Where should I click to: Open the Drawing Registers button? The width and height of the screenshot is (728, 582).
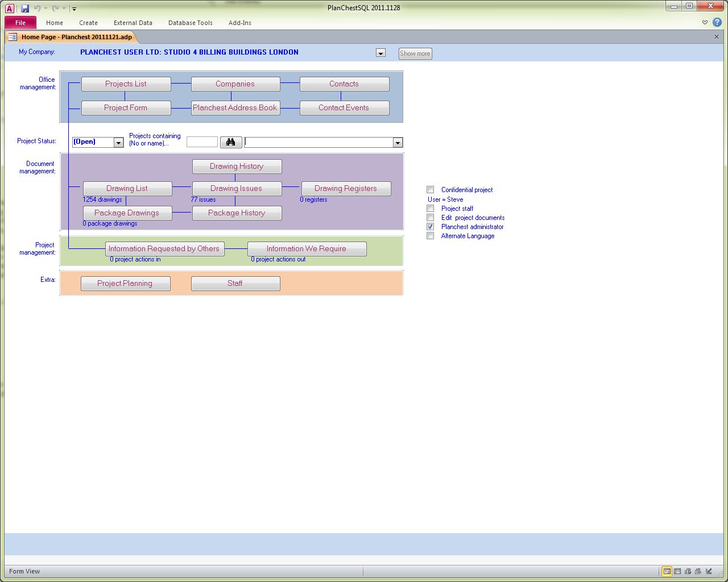(x=346, y=189)
